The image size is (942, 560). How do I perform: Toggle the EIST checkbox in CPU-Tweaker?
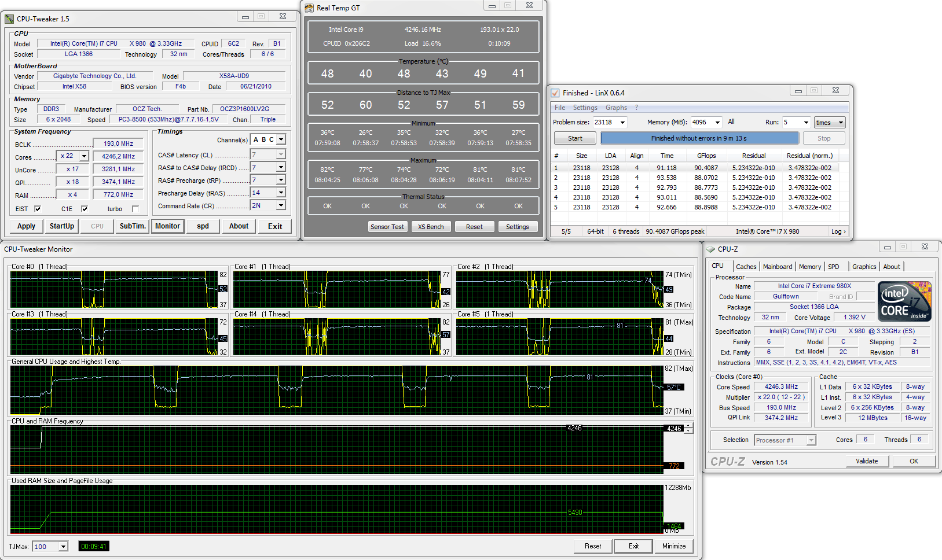pyautogui.click(x=38, y=209)
